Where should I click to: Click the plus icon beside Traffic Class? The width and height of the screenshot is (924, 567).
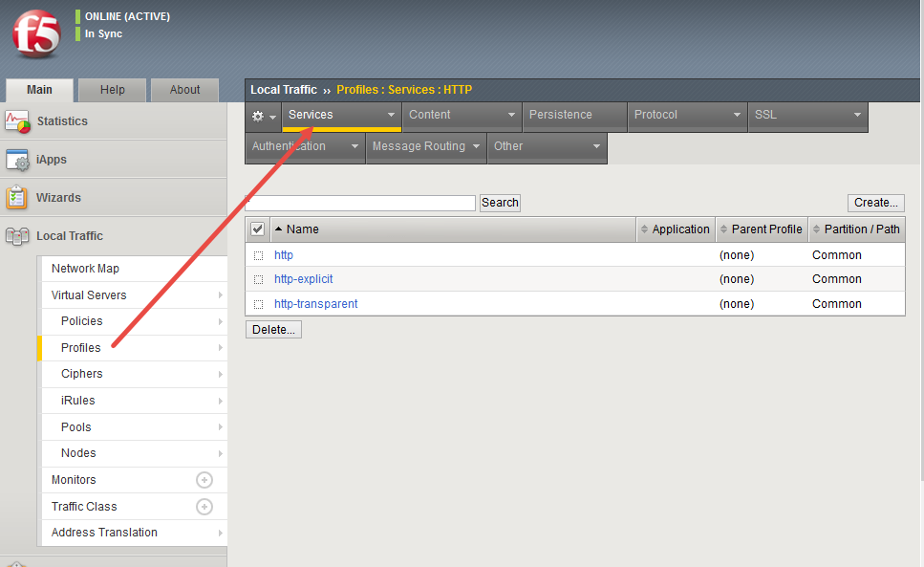coord(205,506)
